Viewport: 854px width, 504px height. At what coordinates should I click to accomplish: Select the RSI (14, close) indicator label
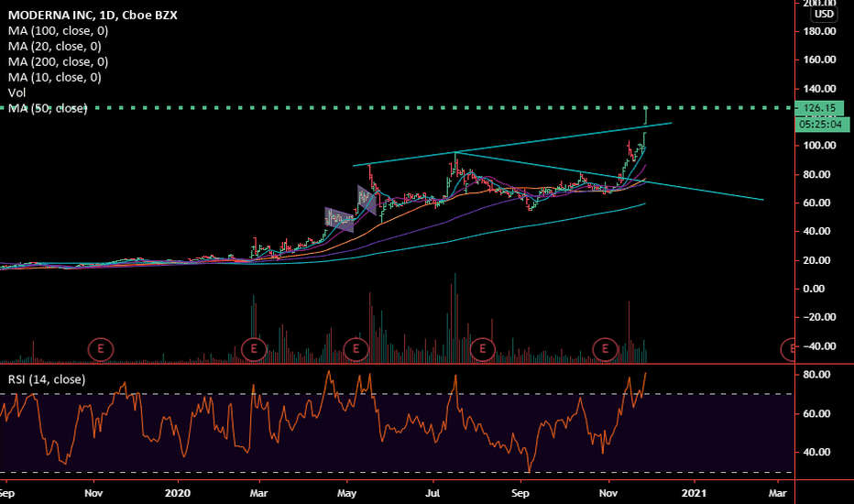[x=47, y=379]
